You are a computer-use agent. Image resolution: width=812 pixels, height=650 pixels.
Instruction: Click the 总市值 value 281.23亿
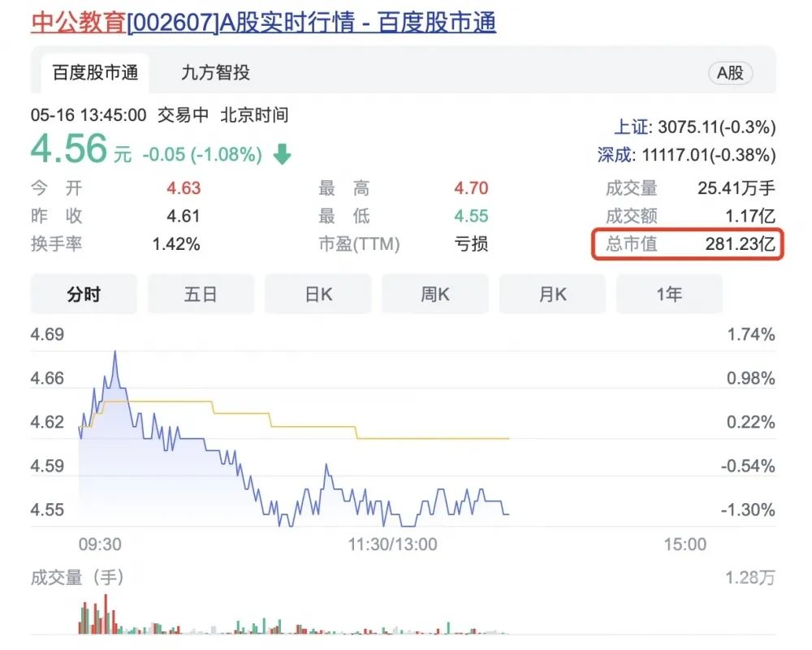(x=740, y=243)
